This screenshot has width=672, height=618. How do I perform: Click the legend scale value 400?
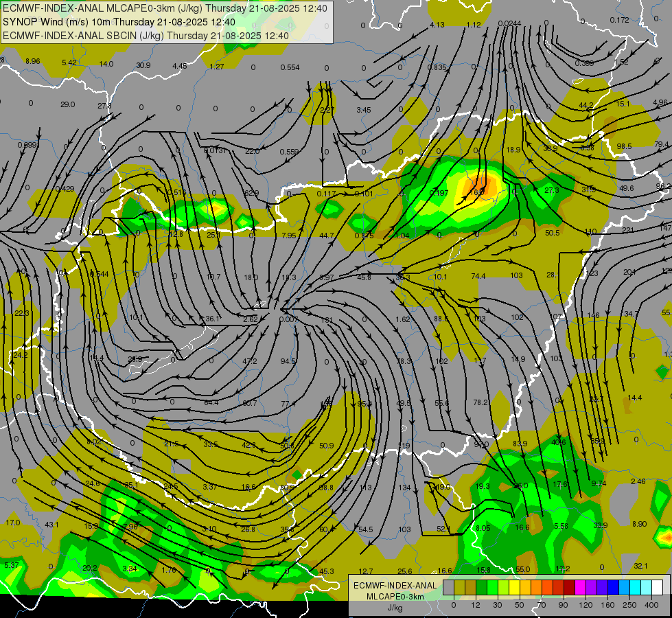click(x=651, y=605)
